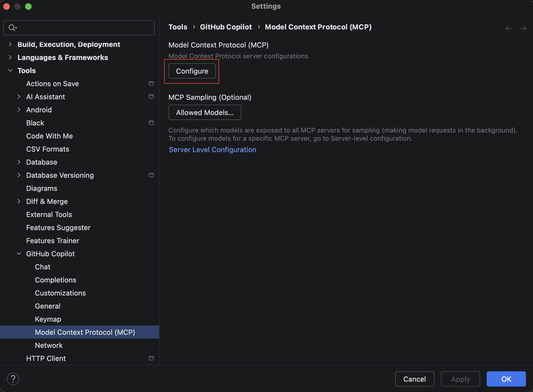The height and width of the screenshot is (392, 533).
Task: Collapse the GitHub Copilot node
Action: point(19,254)
